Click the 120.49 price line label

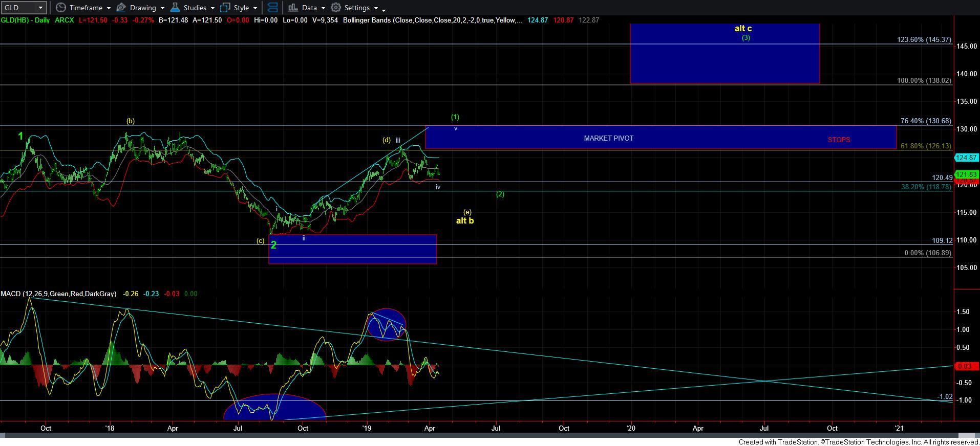click(x=942, y=177)
